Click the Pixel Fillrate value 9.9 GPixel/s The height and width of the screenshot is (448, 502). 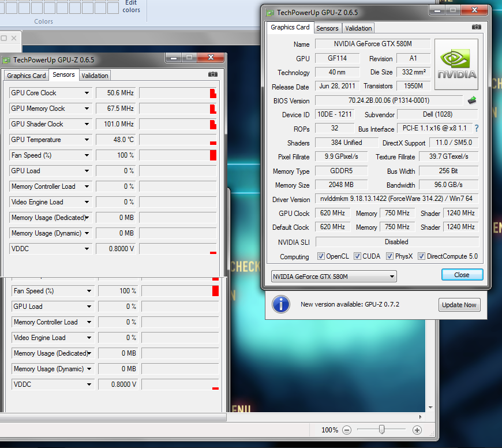pyautogui.click(x=341, y=156)
